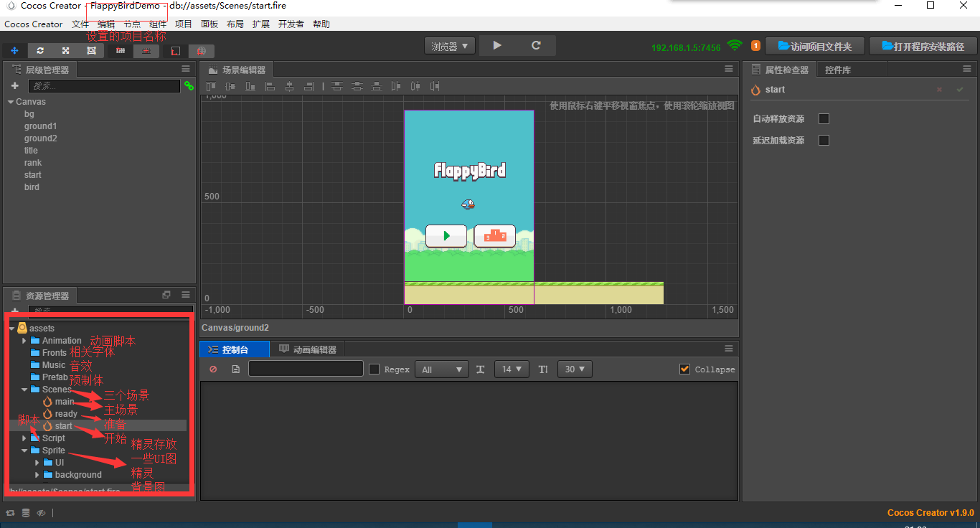Open the 场景编辑器 panel menu icon

point(729,69)
